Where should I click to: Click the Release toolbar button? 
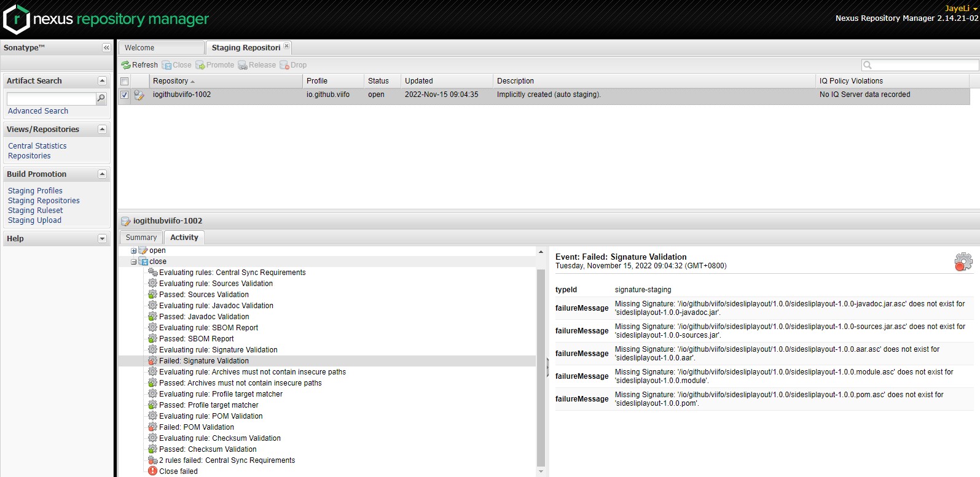point(257,65)
